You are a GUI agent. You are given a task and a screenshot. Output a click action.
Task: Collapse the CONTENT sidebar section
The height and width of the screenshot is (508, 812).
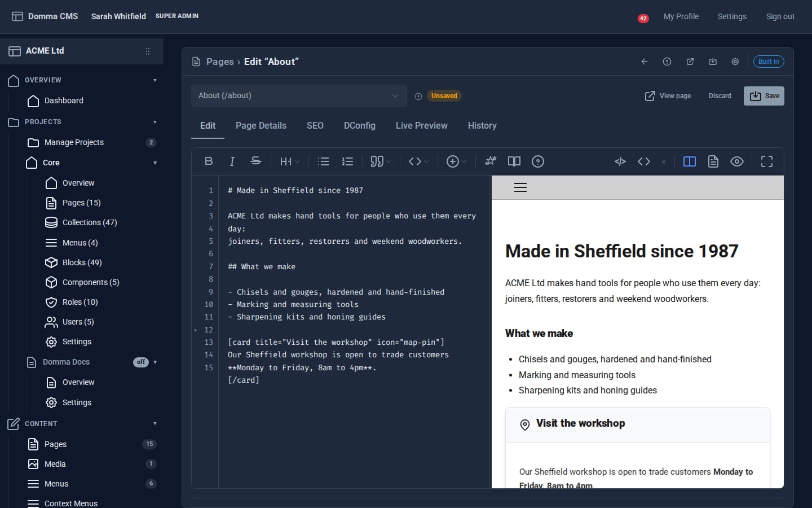click(x=155, y=424)
